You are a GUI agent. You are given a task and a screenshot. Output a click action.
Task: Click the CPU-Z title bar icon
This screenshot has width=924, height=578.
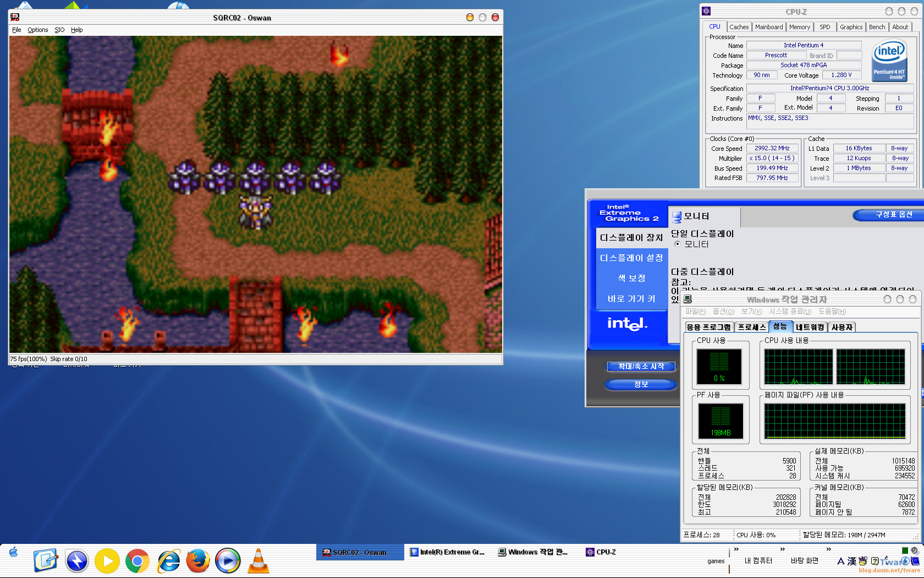pos(706,11)
